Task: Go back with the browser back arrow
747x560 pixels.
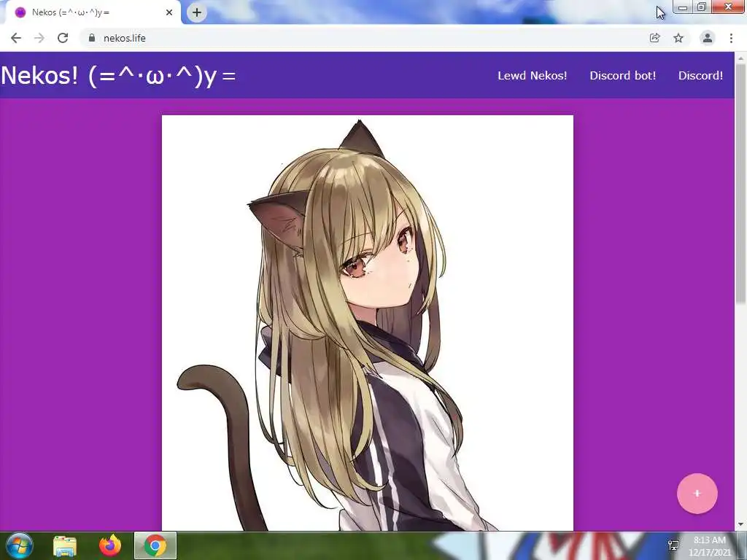Action: pyautogui.click(x=16, y=38)
